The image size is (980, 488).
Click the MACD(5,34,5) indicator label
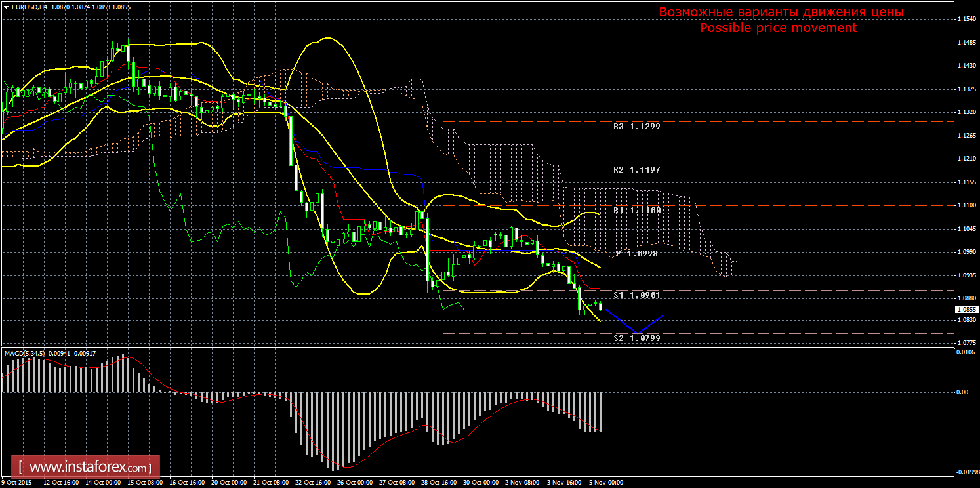[x=25, y=354]
